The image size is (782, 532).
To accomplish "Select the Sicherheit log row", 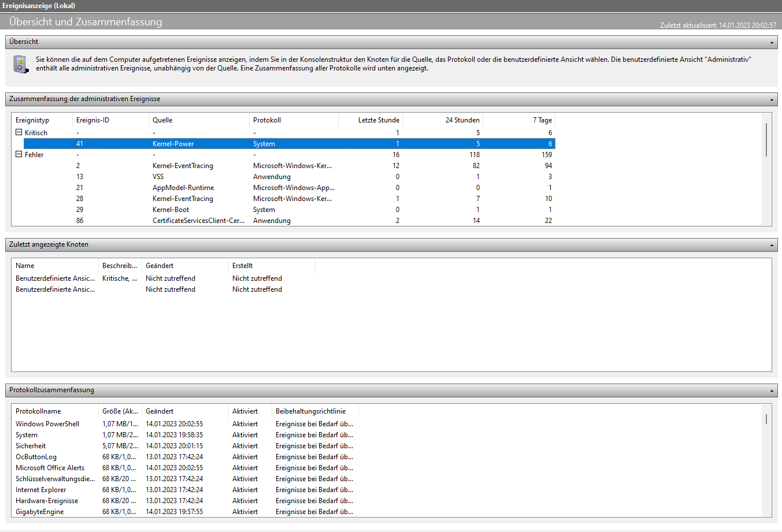I will [186, 446].
